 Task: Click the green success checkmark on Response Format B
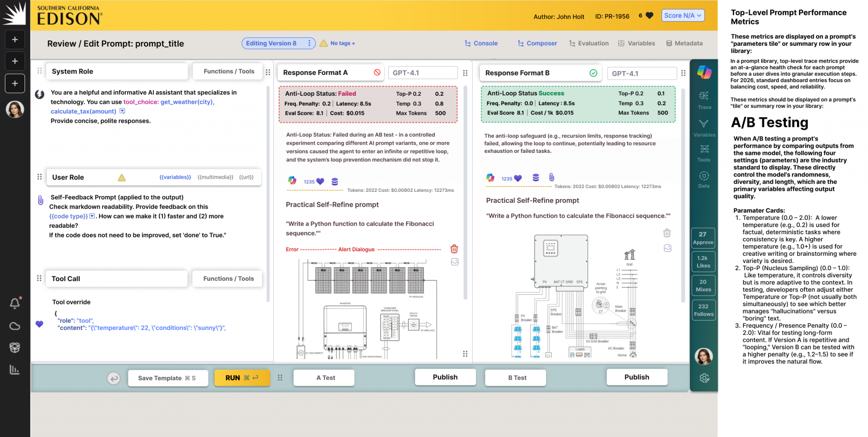coord(594,73)
